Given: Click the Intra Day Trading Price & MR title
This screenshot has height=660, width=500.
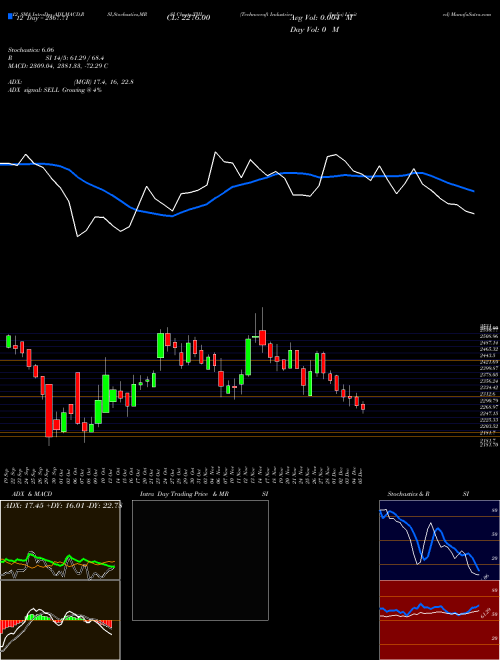Looking at the screenshot, I should click(184, 494).
